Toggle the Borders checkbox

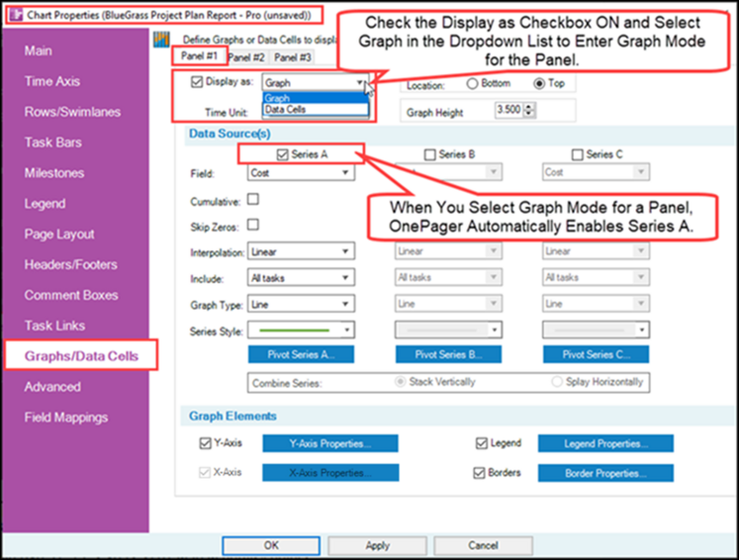(479, 473)
